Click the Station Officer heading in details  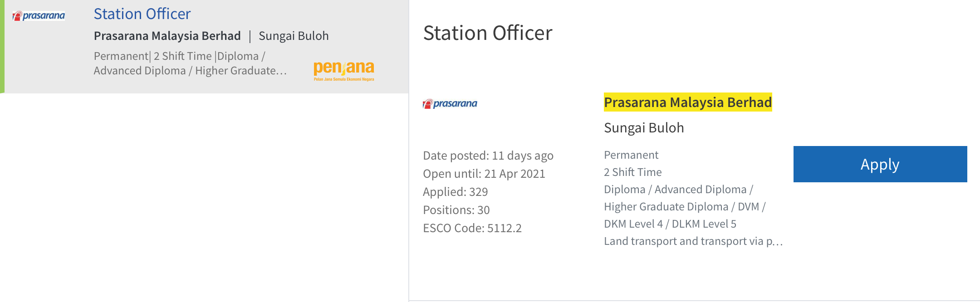pos(487,33)
